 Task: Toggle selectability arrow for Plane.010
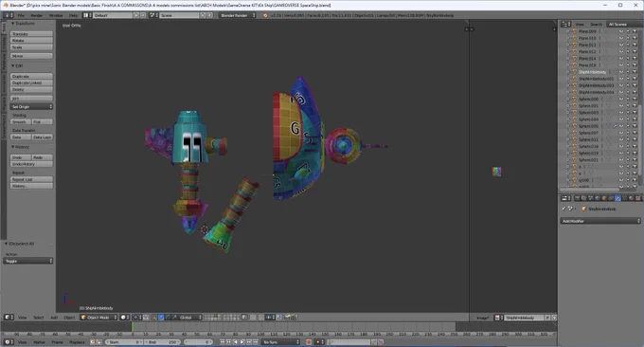pyautogui.click(x=628, y=38)
